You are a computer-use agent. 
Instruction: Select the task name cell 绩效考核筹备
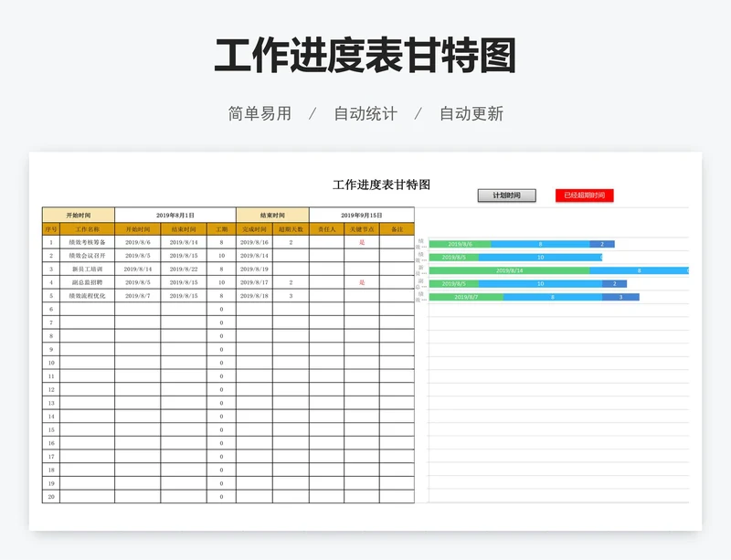tap(87, 242)
